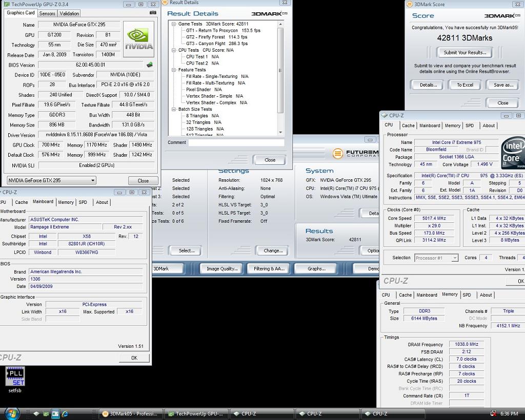Activate the TechPowerUp GPU-Z taskbar button
525x420 pixels.
197,414
